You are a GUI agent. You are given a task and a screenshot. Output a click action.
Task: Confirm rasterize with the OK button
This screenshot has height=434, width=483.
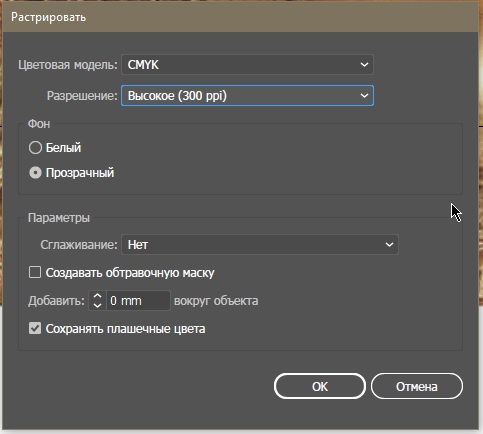tap(320, 386)
